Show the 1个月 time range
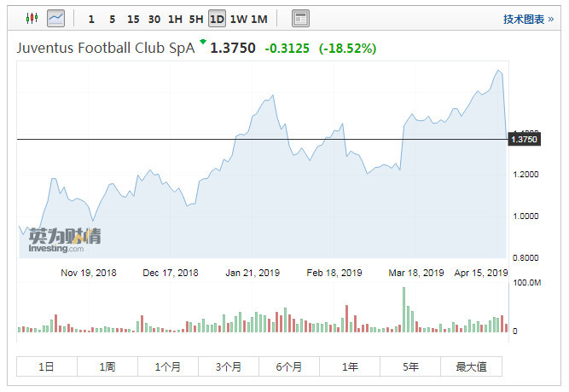Screen dimensions: 569x392 click(x=168, y=366)
